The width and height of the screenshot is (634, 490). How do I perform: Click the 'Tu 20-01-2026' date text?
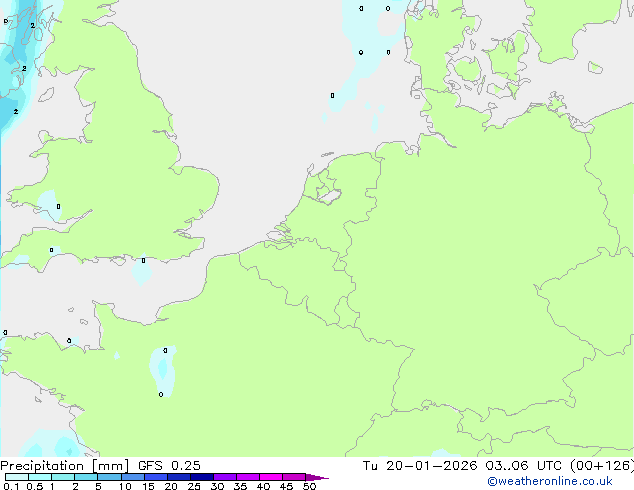coord(420,466)
